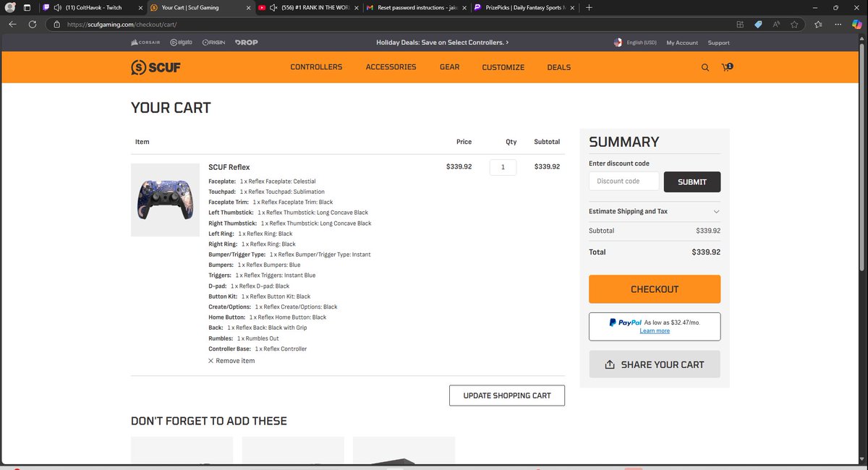Click PayPal Learn more link
The image size is (868, 470).
pyautogui.click(x=655, y=331)
